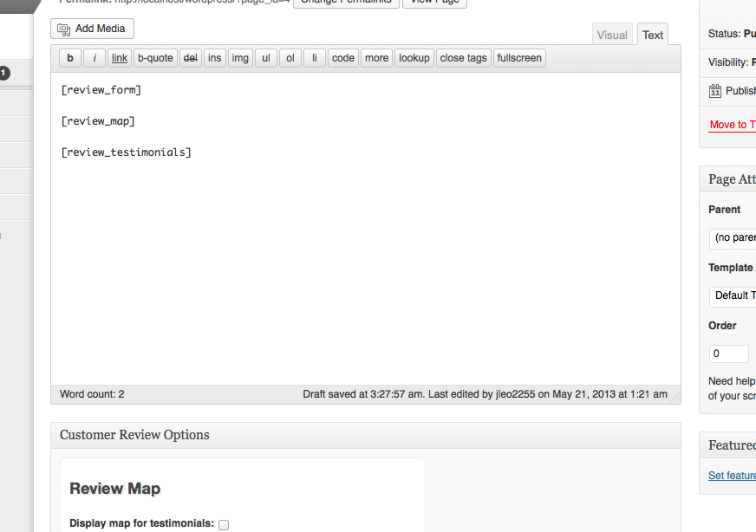Viewport: 756px width, 532px height.
Task: Click the notification badge showing 1
Action: point(3,74)
